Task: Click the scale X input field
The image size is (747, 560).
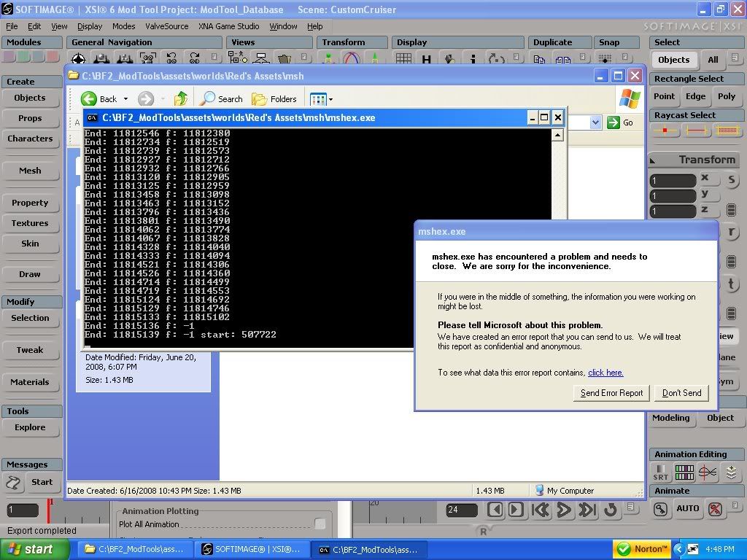Action: tap(673, 181)
